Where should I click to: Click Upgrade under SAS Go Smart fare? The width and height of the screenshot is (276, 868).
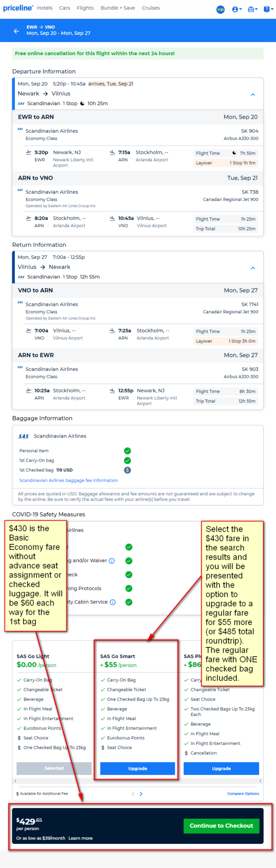click(x=138, y=769)
